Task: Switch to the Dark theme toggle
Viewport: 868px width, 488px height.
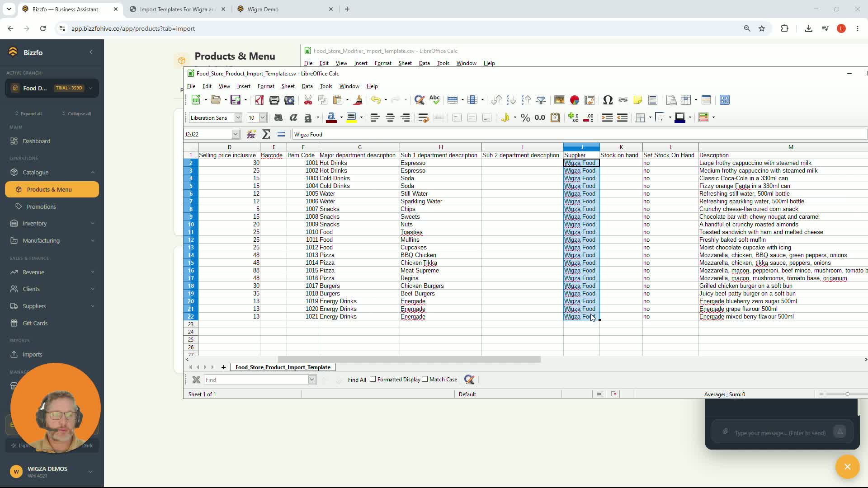Action: pyautogui.click(x=87, y=446)
